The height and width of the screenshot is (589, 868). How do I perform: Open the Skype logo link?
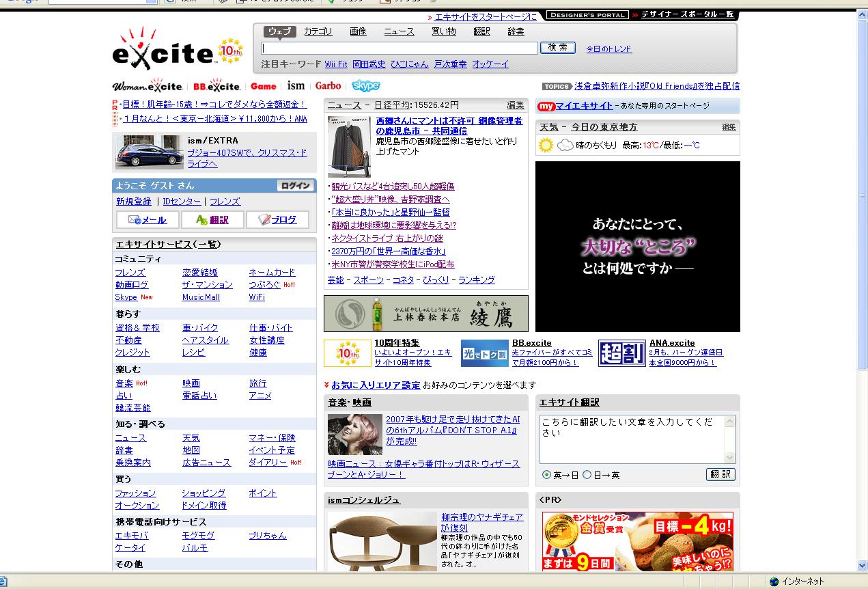(365, 86)
